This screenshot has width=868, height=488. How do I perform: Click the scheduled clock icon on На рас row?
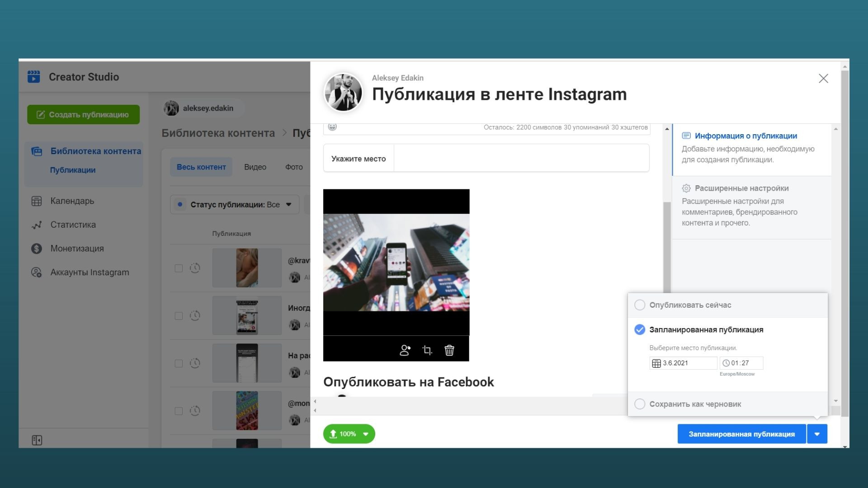point(195,363)
